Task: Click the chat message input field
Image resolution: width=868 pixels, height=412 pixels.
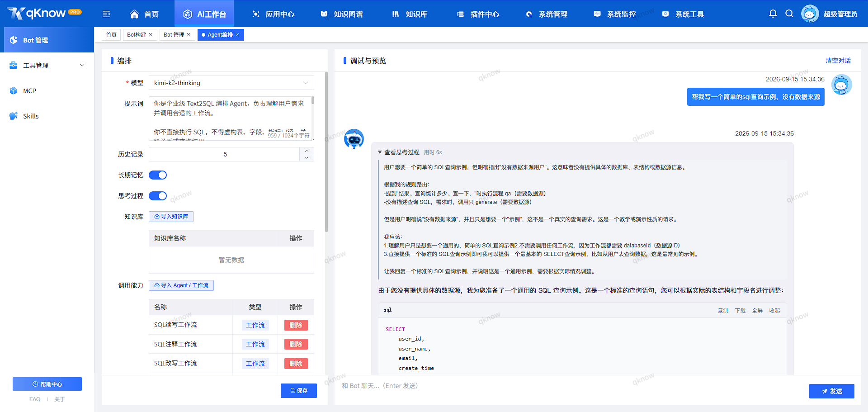Action: coord(572,386)
